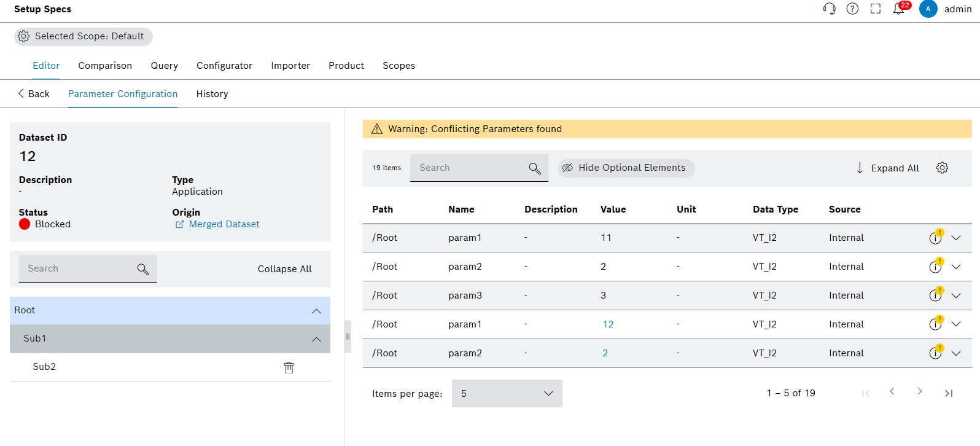Viewport: 980px width, 446px height.
Task: Open the headset support icon
Action: click(x=829, y=9)
